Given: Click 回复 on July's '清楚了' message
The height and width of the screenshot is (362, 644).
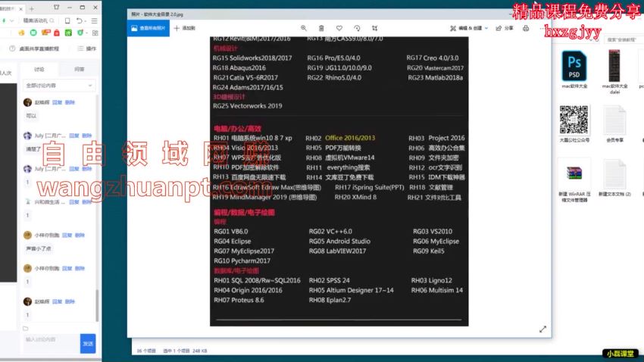Looking at the screenshot, I should click(74, 136).
